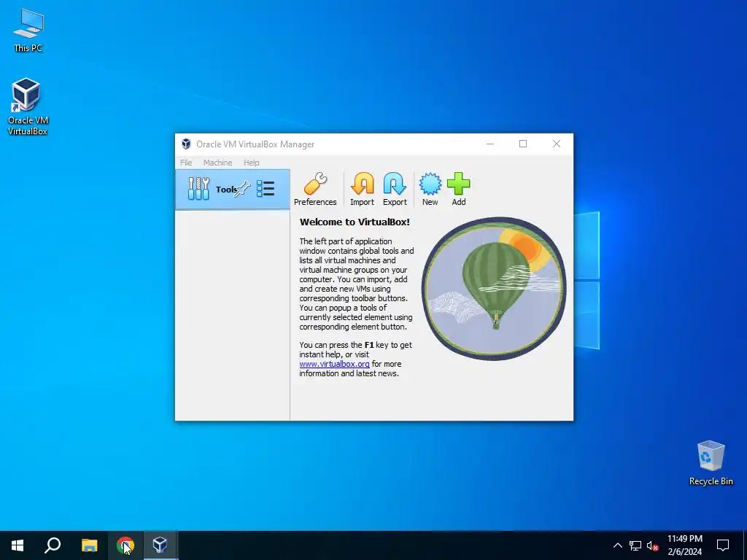Open the Help menu
Viewport: 747px width, 560px height.
click(x=252, y=163)
